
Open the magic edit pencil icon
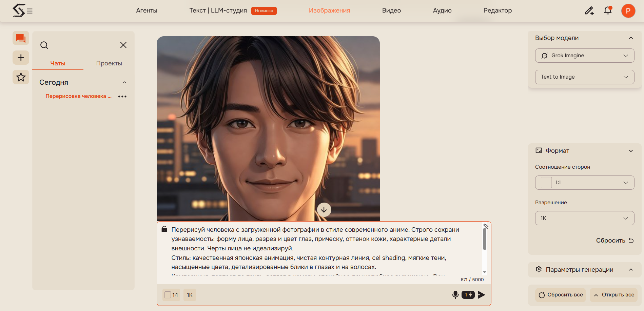pos(589,11)
